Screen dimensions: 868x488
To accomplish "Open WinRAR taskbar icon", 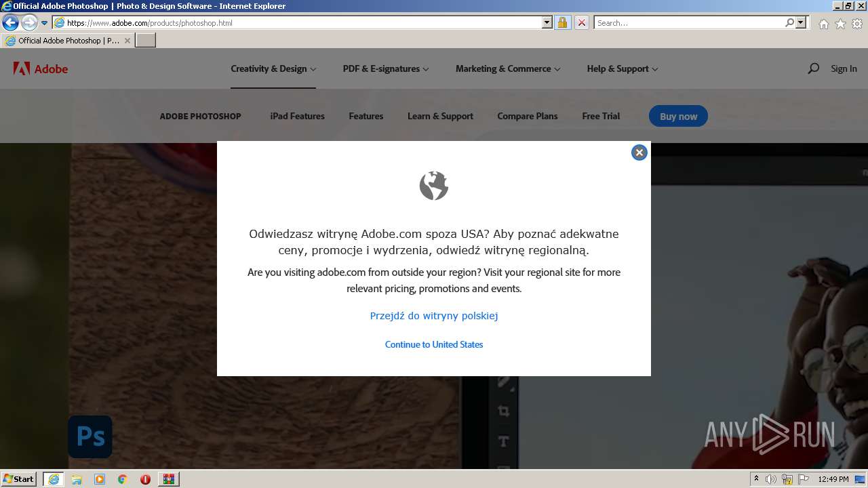I will [x=168, y=479].
